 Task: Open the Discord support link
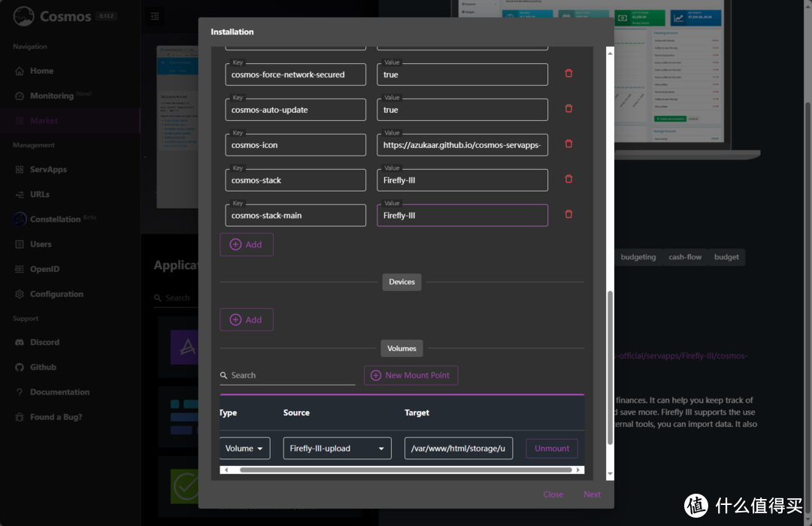pos(44,342)
